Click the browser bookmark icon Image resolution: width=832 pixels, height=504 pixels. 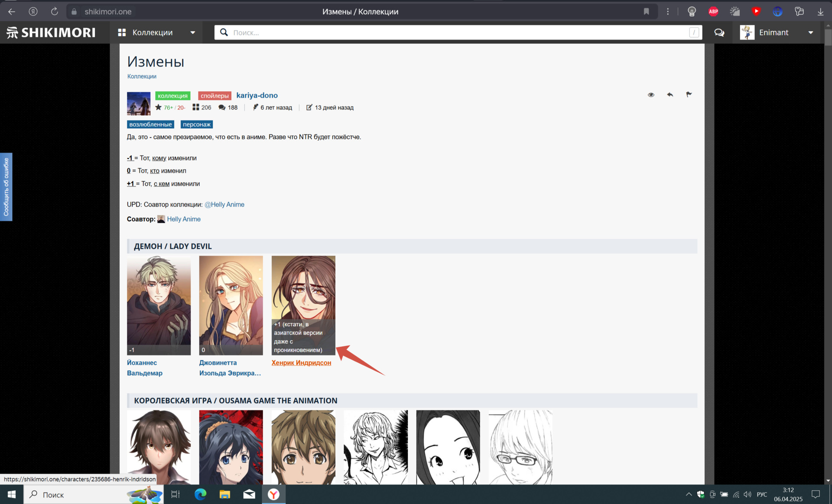pyautogui.click(x=647, y=12)
